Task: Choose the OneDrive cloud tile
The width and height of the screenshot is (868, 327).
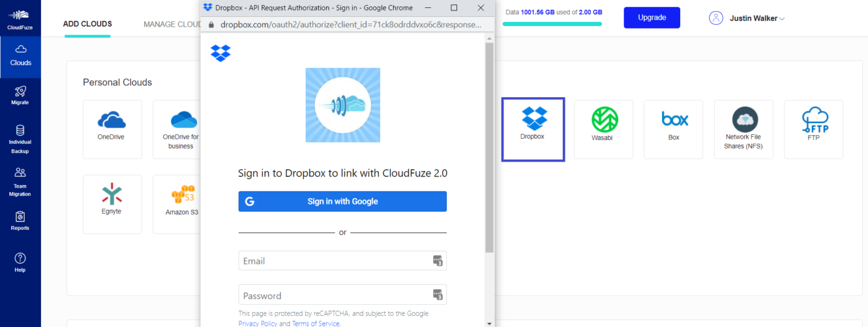Action: click(x=112, y=129)
